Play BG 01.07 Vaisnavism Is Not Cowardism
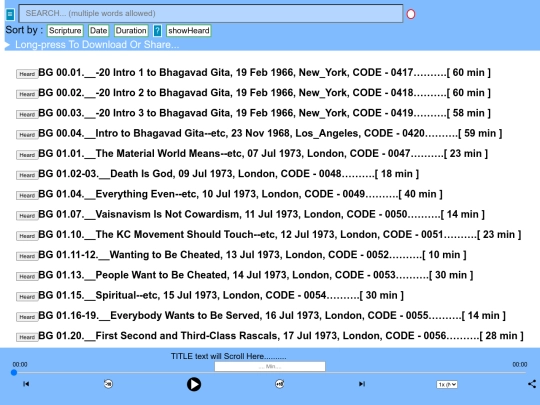This screenshot has height=405, width=540. [261, 215]
